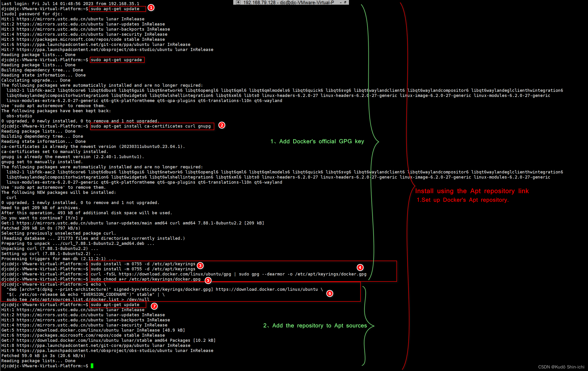Click the 'Setting up curl (7.88.1-8ubuntu2.2)' line
The height and width of the screenshot is (371, 588).
tap(51, 254)
